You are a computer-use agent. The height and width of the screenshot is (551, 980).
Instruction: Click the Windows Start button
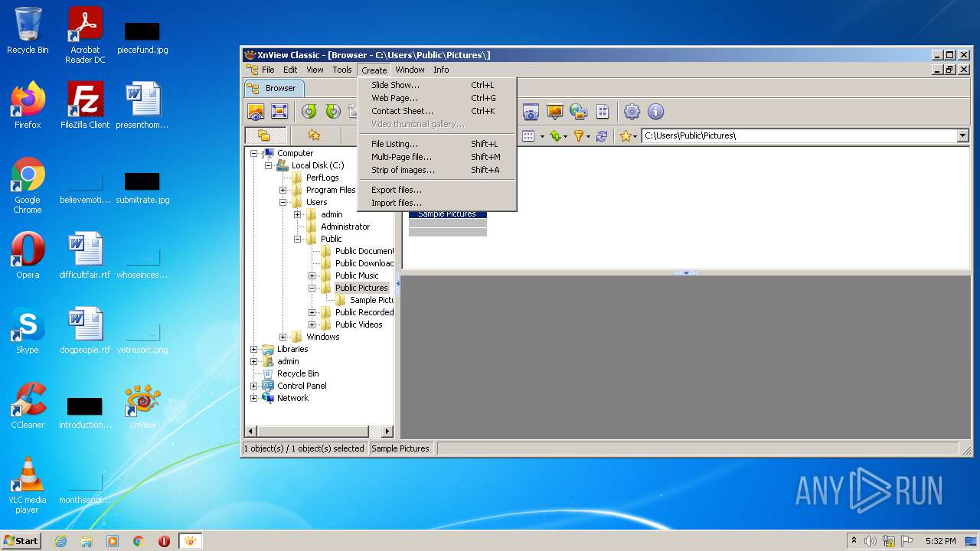pos(21,541)
